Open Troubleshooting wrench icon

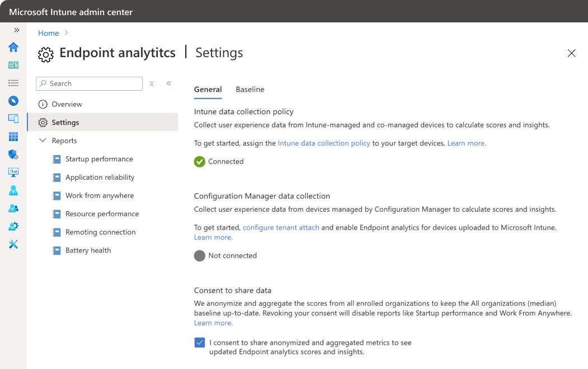point(13,244)
